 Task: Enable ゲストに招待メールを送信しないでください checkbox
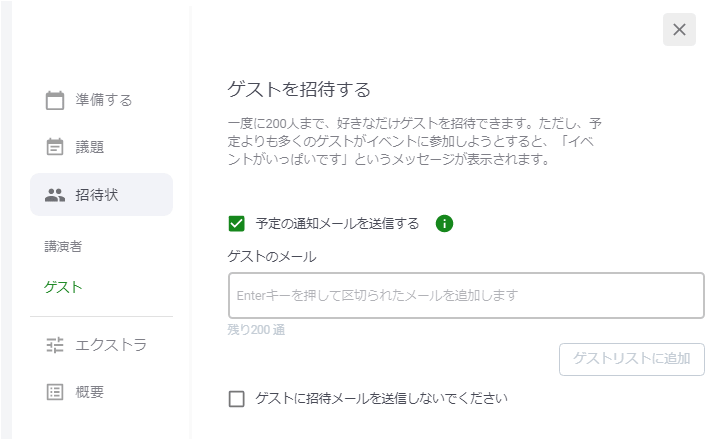click(236, 399)
